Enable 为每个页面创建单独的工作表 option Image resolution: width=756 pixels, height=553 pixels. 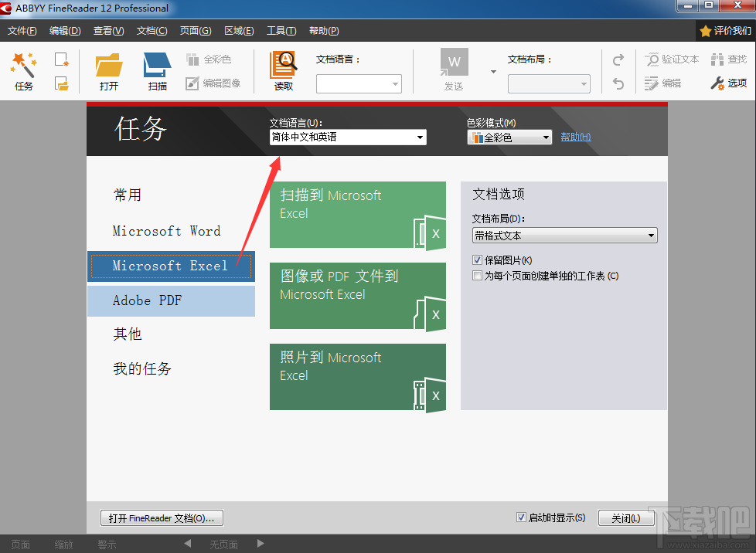[478, 275]
